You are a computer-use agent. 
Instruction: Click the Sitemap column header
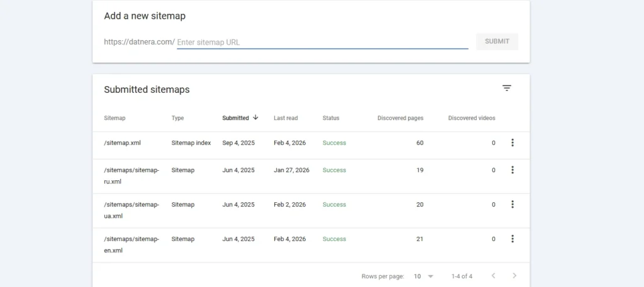pyautogui.click(x=114, y=118)
